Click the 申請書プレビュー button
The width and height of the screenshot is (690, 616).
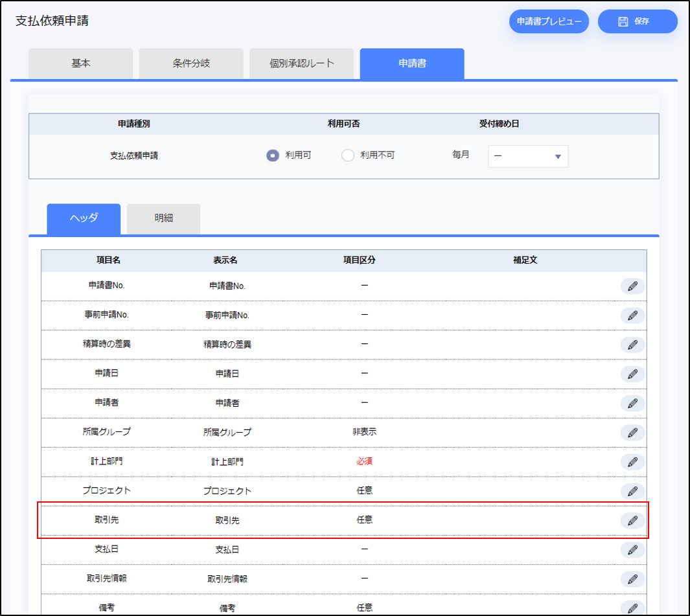549,21
